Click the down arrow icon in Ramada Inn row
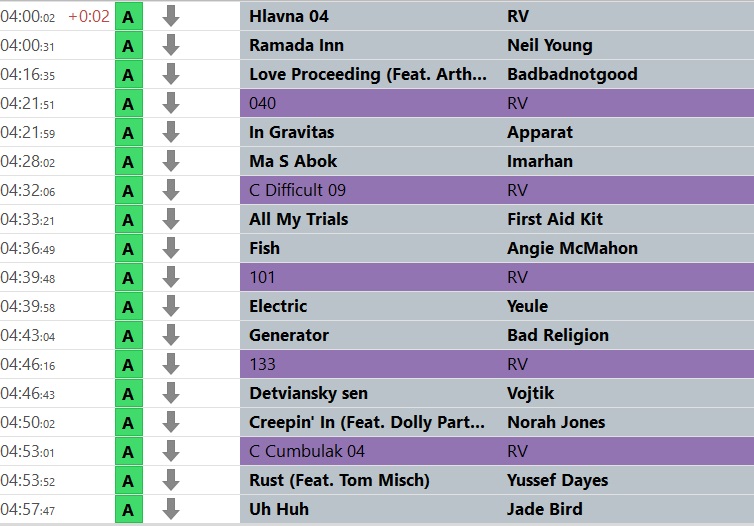Screen dimensions: 754x526 click(x=171, y=45)
